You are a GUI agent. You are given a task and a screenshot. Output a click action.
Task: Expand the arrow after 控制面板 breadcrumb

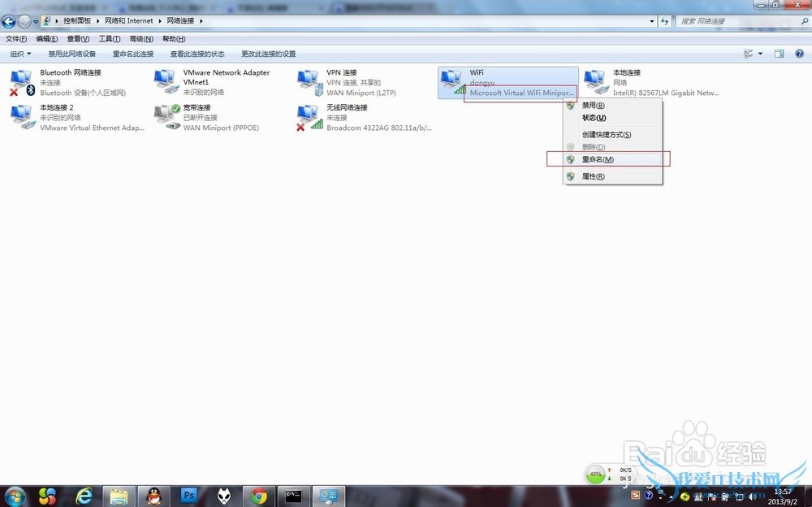97,21
